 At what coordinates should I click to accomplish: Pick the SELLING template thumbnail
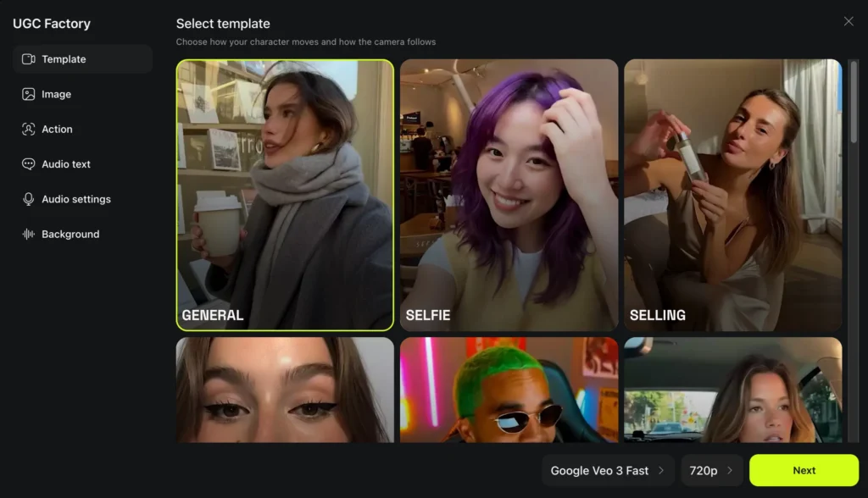coord(732,194)
